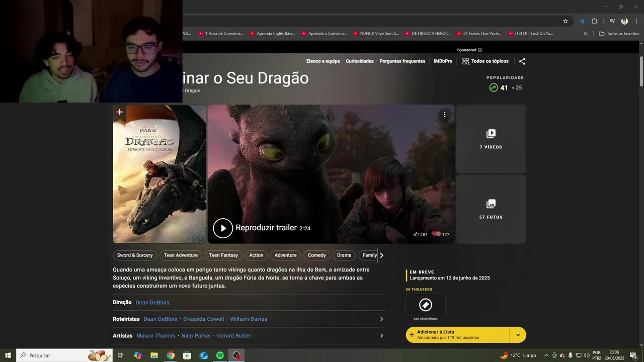Click Adicionar à Lista button
This screenshot has height=362, width=644.
458,335
